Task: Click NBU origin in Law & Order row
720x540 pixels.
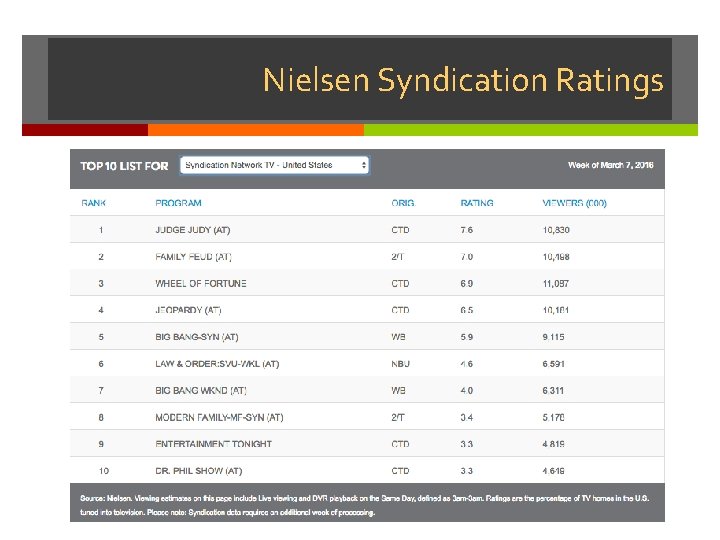Action: pyautogui.click(x=400, y=364)
